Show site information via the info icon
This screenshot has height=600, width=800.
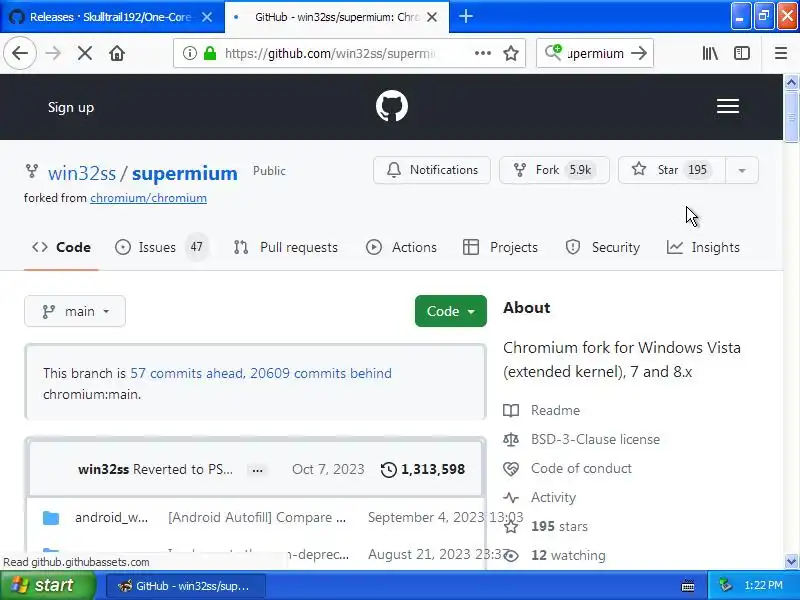coord(189,53)
